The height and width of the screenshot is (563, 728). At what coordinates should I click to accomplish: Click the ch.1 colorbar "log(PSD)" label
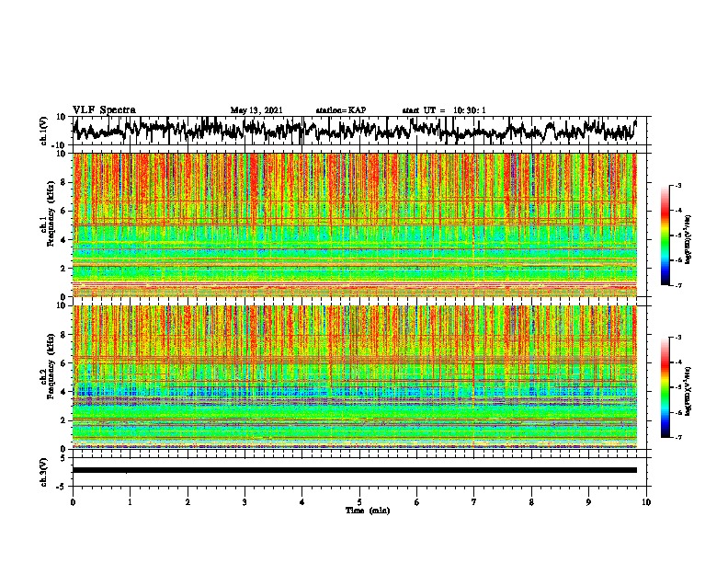click(x=688, y=240)
